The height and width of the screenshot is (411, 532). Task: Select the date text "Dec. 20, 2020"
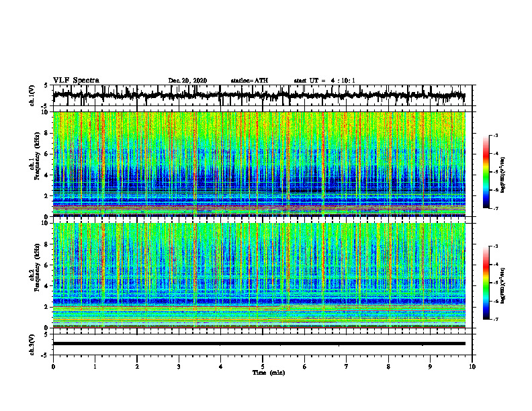click(187, 81)
